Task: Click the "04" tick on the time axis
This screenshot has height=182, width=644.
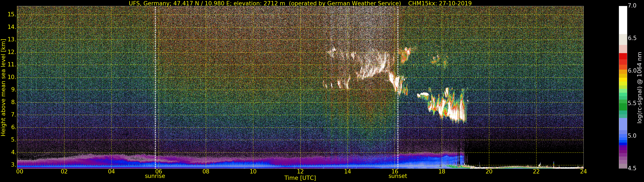Action: tap(111, 171)
